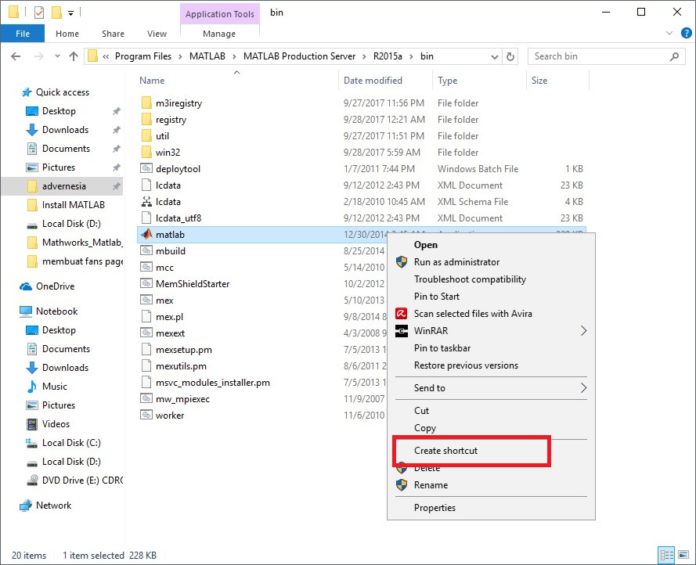Click the shield icon beside Run as administrator
The image size is (696, 565).
401,262
